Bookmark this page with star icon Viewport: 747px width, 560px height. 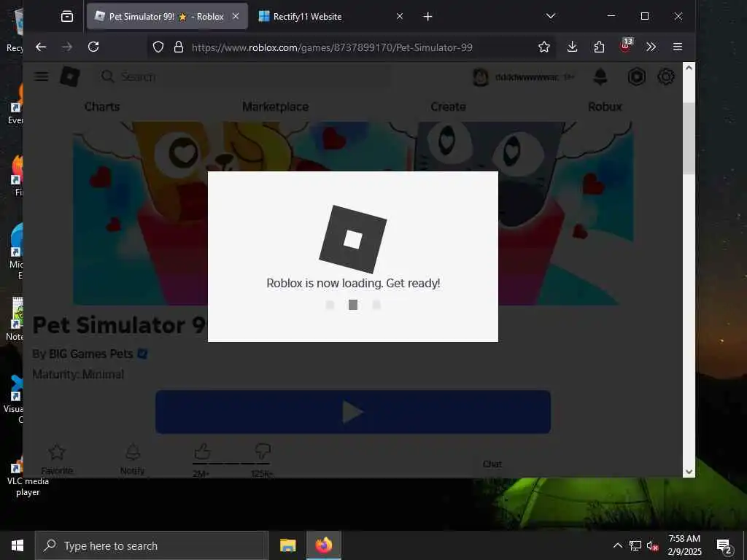pos(544,47)
